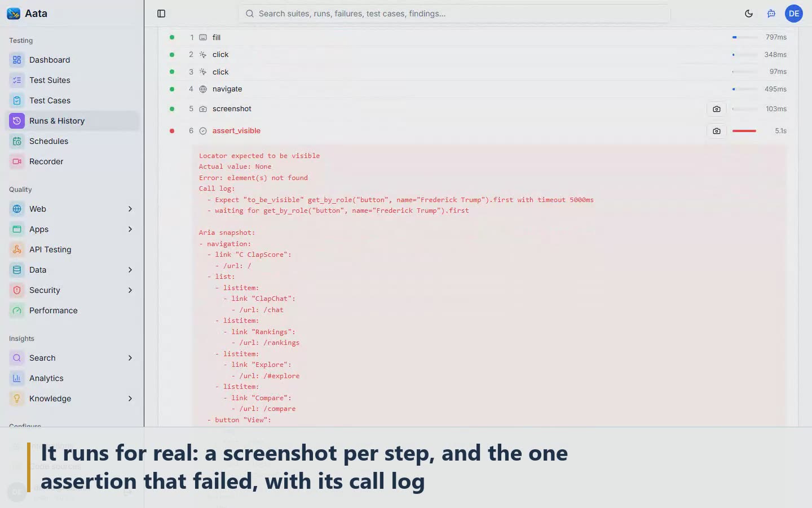Toggle the sidebar panel icon
This screenshot has width=812, height=508.
(x=161, y=14)
